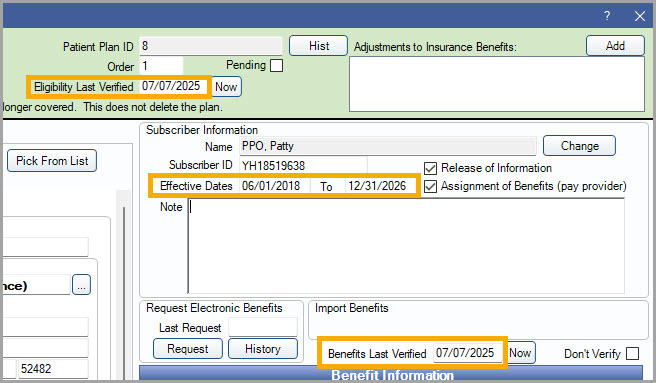Change the subscriber
Image resolution: width=656 pixels, height=383 pixels.
click(x=579, y=146)
